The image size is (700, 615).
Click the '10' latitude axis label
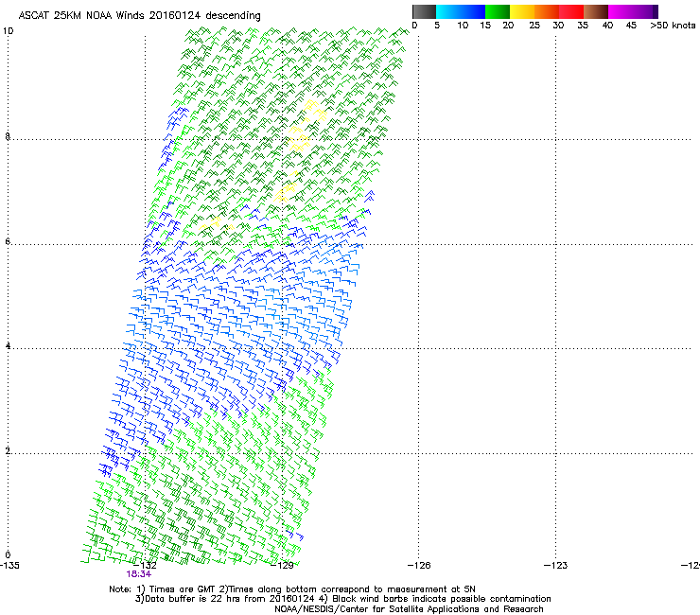(8, 31)
